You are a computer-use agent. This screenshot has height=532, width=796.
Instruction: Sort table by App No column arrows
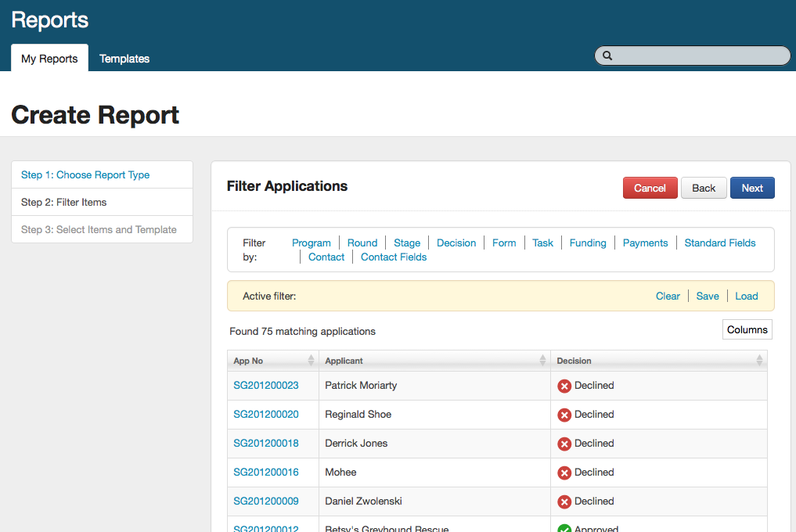(311, 361)
